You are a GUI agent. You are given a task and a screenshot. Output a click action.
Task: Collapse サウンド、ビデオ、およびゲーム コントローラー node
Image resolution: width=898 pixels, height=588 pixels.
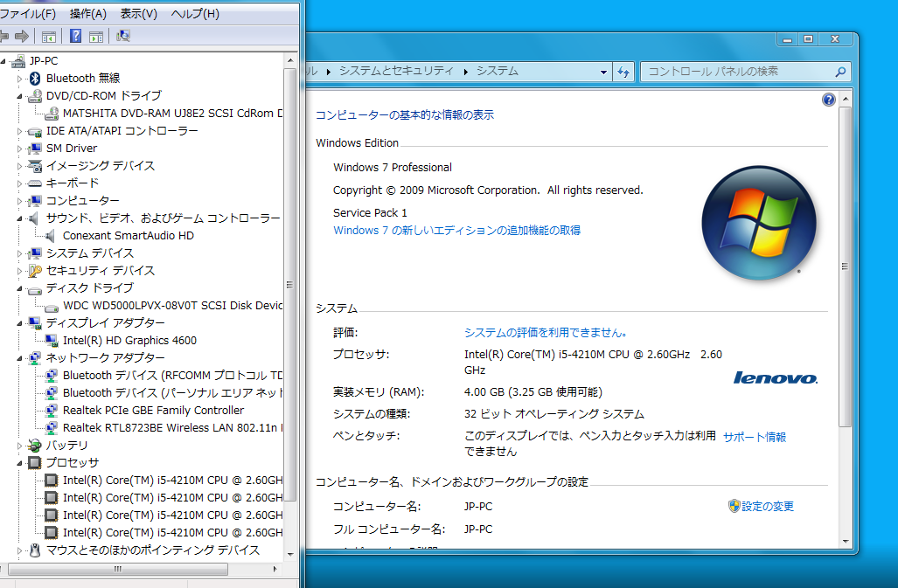pos(19,218)
